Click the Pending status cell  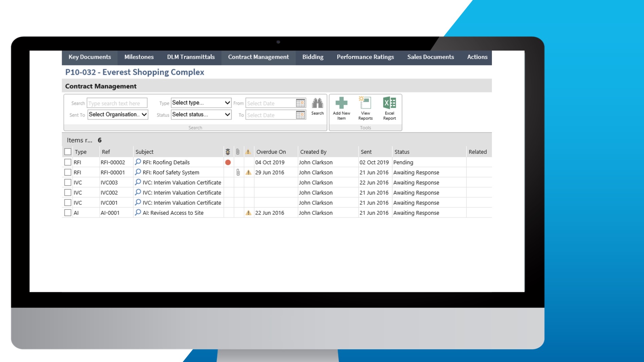pyautogui.click(x=403, y=162)
